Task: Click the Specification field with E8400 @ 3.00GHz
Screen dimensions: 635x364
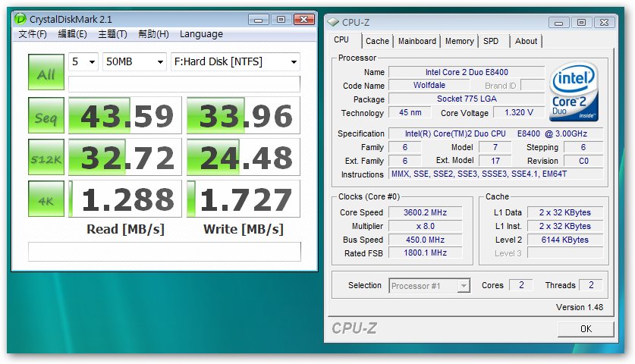Action: click(x=495, y=133)
